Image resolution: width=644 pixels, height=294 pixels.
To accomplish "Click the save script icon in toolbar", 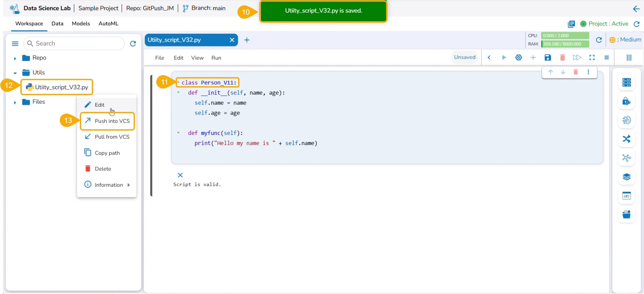I will pyautogui.click(x=547, y=58).
